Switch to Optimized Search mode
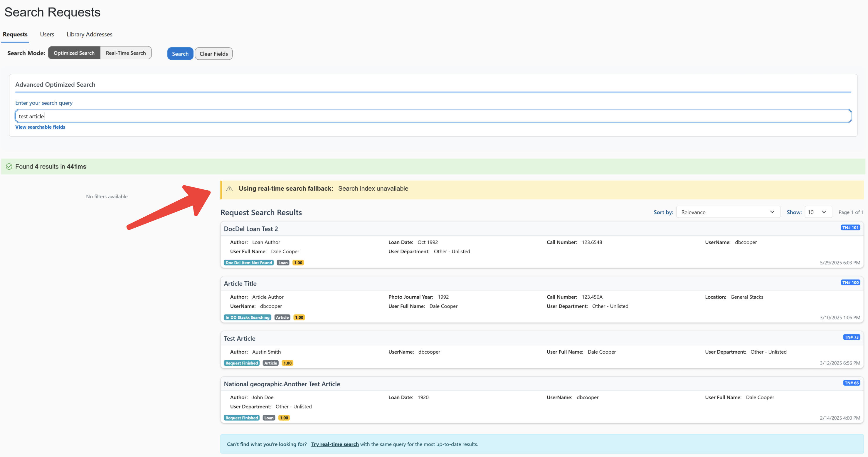This screenshot has width=868, height=457. 74,53
